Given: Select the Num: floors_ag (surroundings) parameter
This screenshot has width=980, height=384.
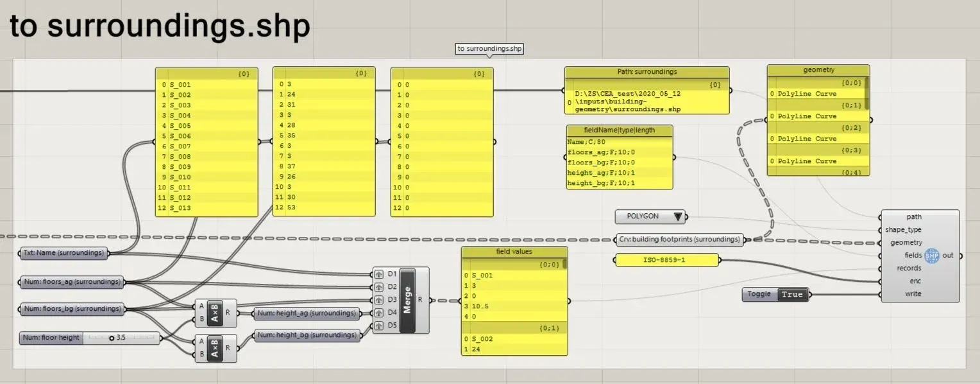Looking at the screenshot, I should pyautogui.click(x=71, y=281).
